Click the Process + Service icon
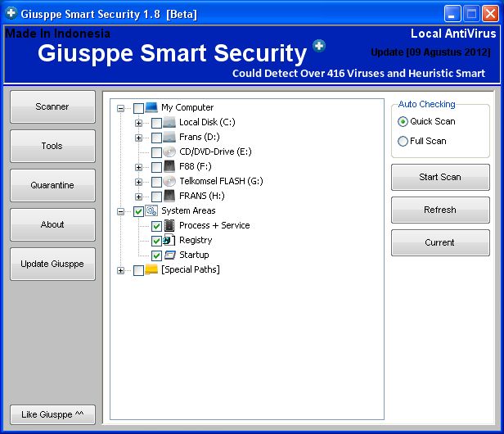Screen dimensions: 504x434 [x=169, y=225]
